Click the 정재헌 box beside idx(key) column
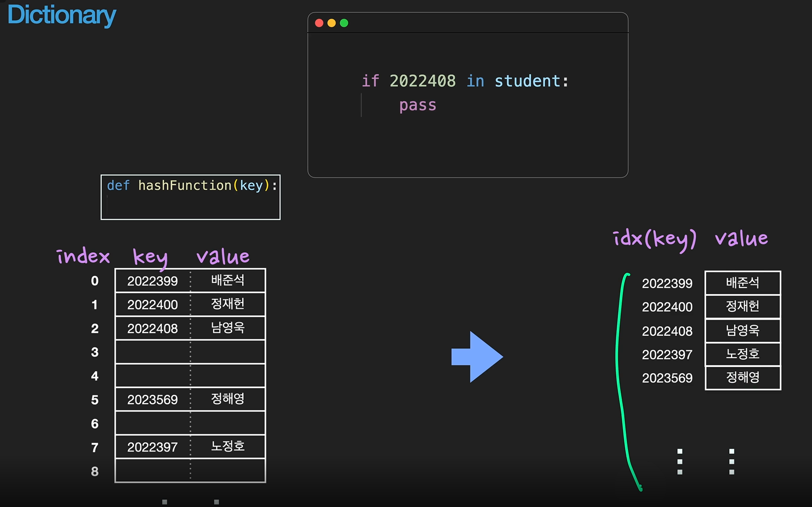Viewport: 812px width, 507px height. (743, 307)
